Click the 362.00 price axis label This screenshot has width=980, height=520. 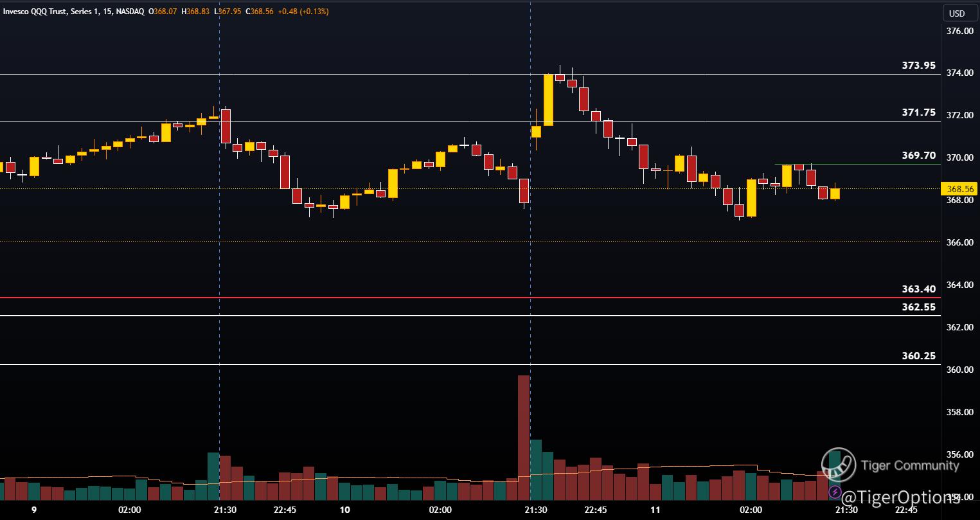pos(959,328)
